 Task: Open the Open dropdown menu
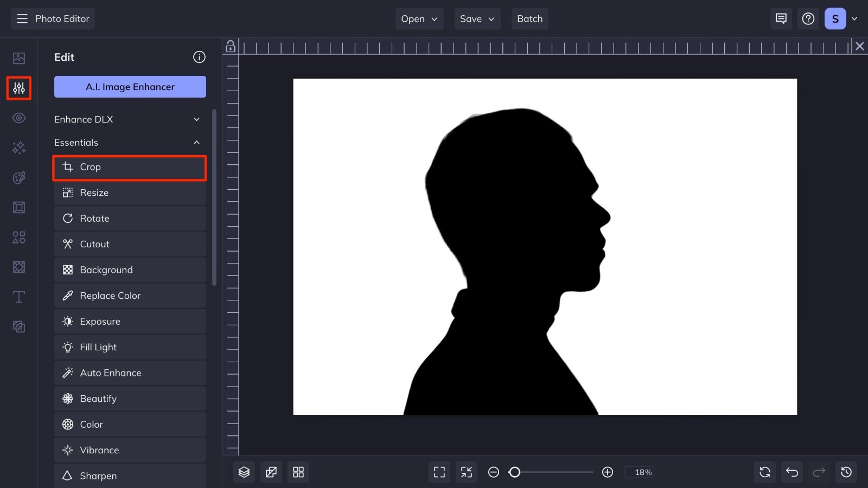tap(419, 18)
